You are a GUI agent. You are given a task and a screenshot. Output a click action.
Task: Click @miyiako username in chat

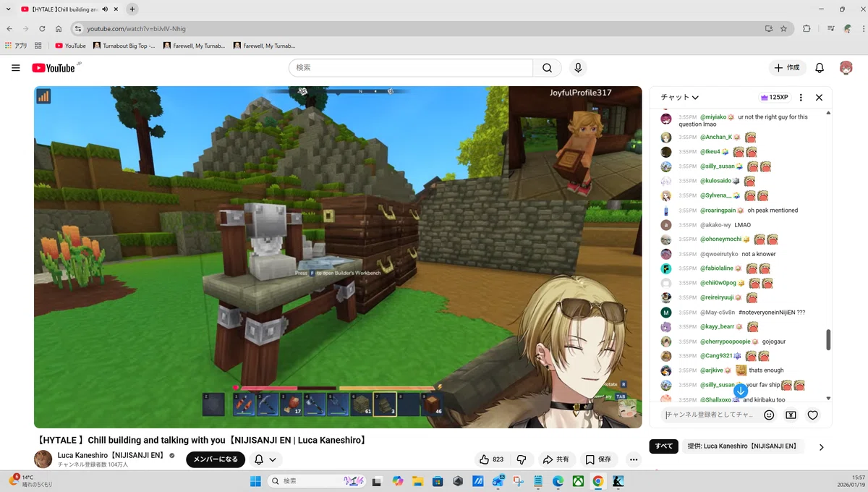click(712, 116)
